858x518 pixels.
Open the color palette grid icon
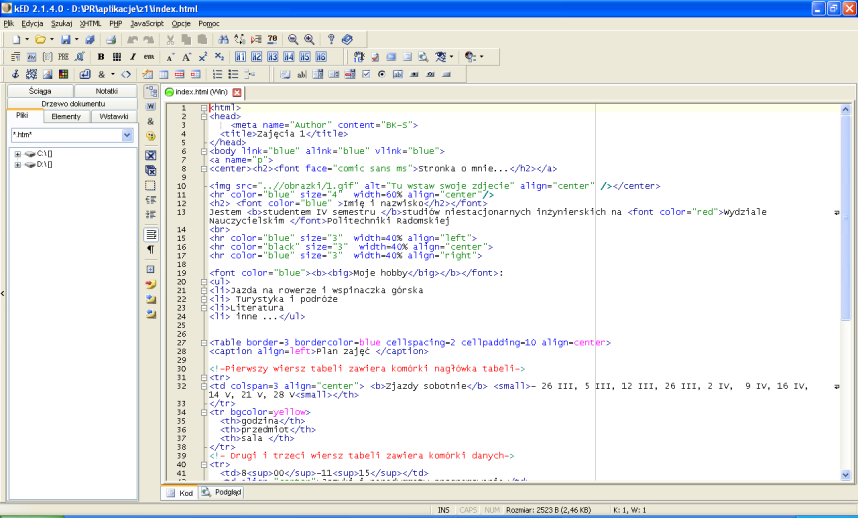(63, 74)
